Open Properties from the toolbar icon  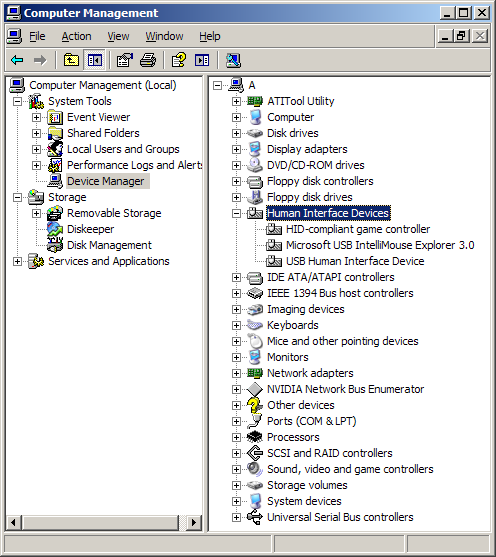click(125, 60)
